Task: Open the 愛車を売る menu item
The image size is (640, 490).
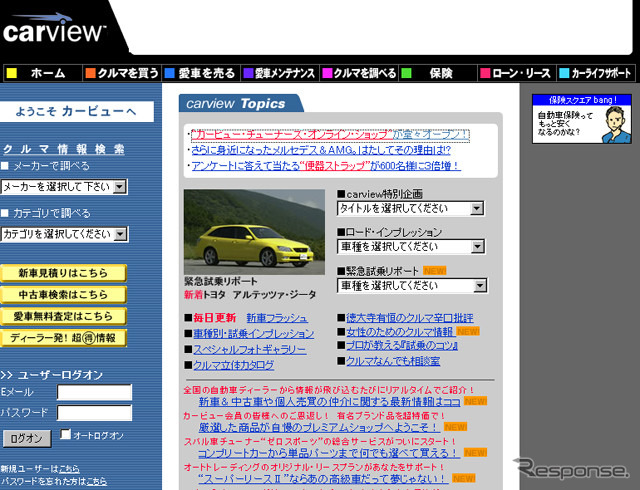Action: [201, 74]
